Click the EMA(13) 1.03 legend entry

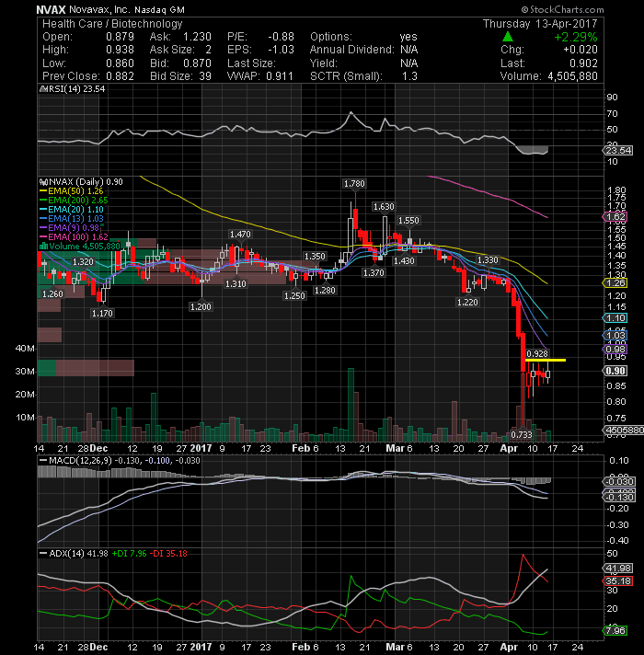[72, 218]
